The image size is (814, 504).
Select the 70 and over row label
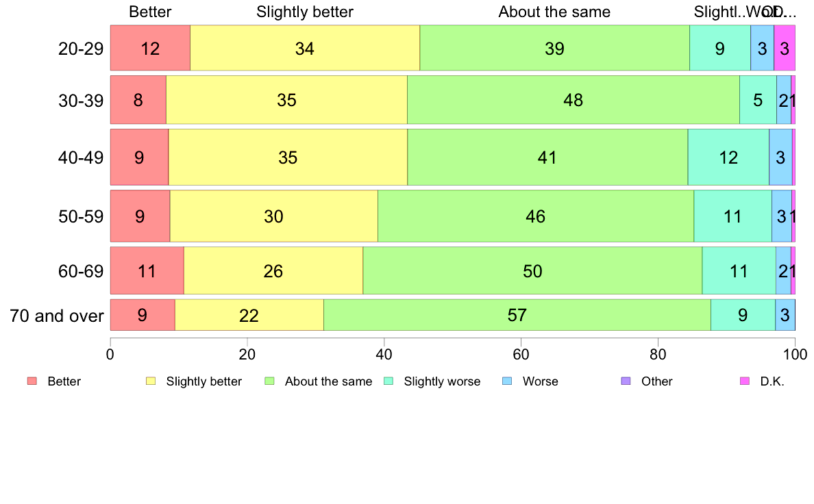(57, 316)
